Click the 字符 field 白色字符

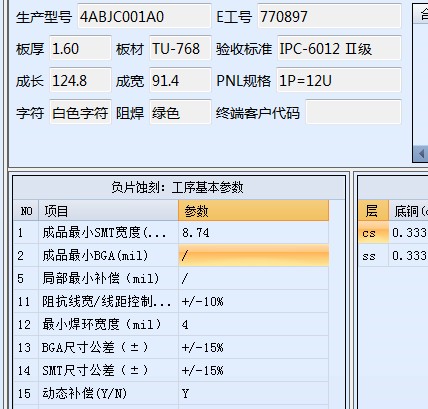click(80, 113)
